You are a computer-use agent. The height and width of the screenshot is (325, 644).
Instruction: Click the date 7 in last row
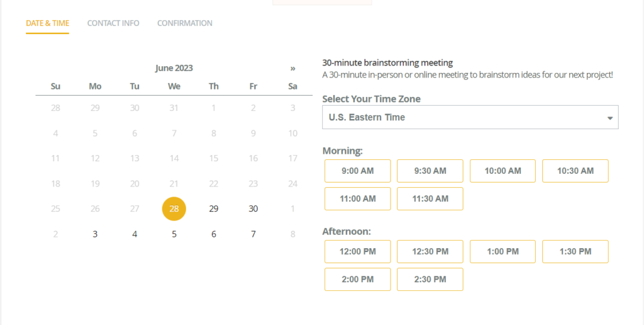[253, 234]
